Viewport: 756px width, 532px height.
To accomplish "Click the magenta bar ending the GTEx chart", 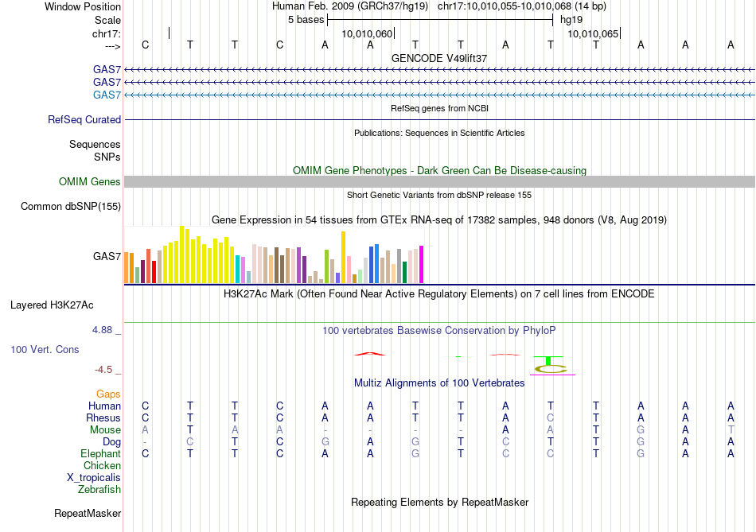I will tap(422, 265).
